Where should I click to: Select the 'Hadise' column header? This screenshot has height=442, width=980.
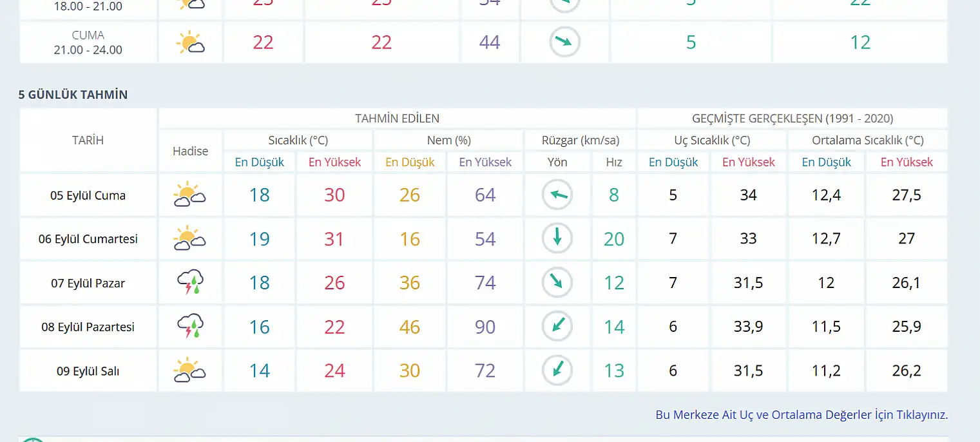190,151
